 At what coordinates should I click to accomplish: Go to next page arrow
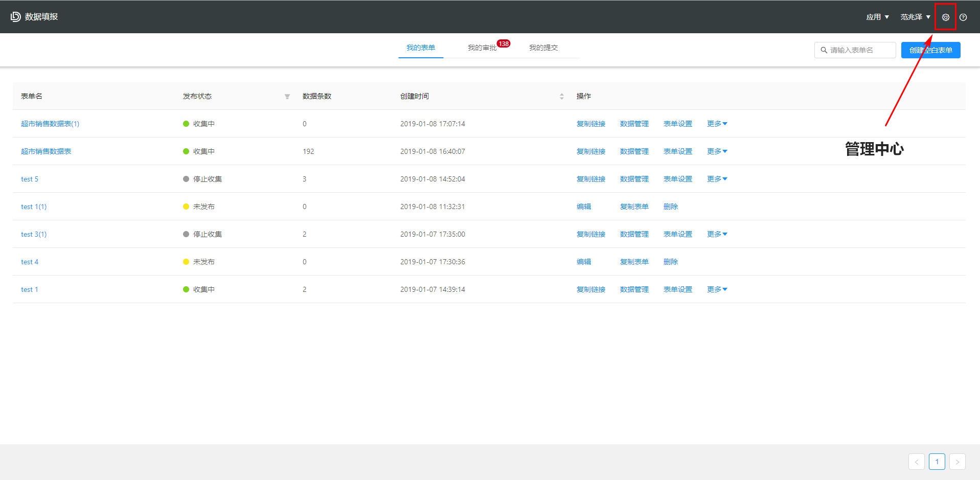[x=958, y=462]
